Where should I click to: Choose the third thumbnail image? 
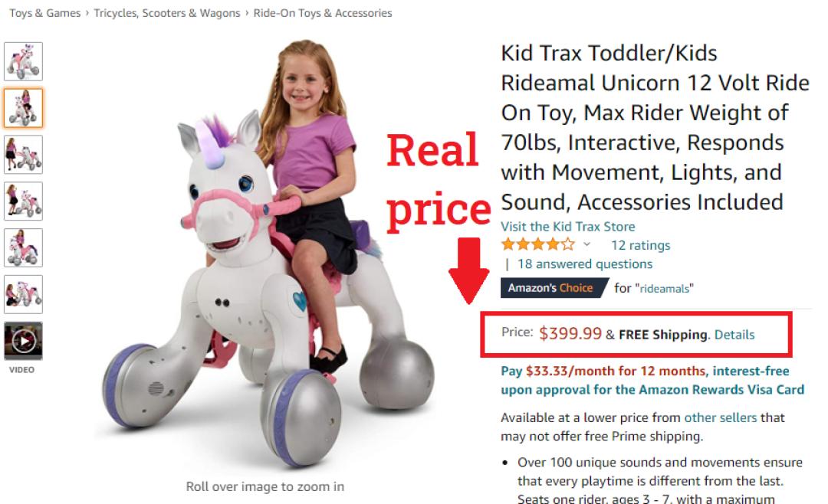pyautogui.click(x=23, y=155)
